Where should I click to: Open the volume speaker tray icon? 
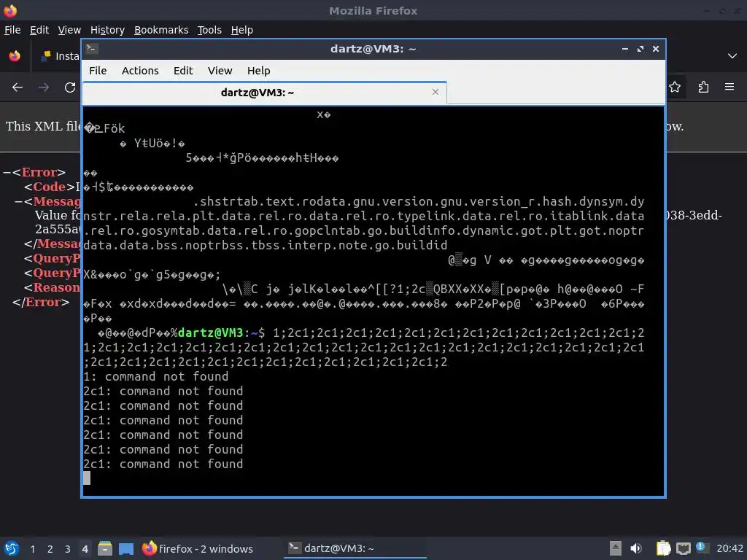tap(636, 548)
